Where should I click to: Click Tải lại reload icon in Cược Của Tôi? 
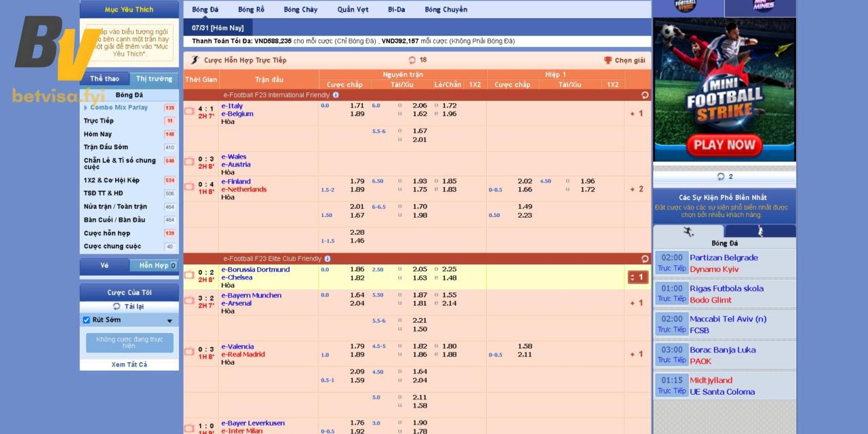click(x=117, y=307)
